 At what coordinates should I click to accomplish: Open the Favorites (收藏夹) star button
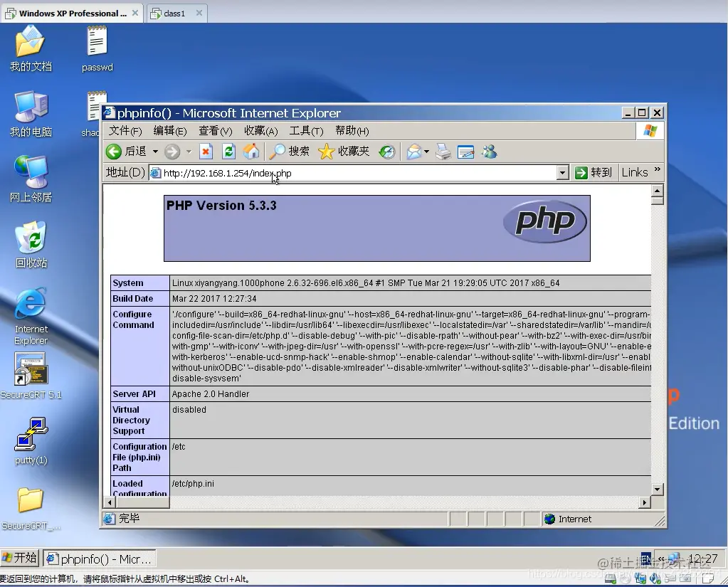344,152
